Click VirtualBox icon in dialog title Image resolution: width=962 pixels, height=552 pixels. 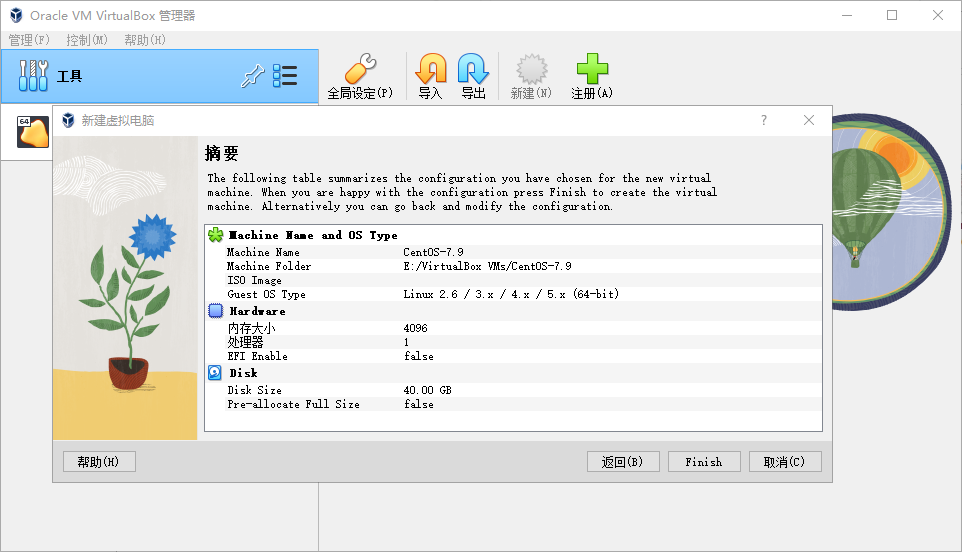click(68, 120)
